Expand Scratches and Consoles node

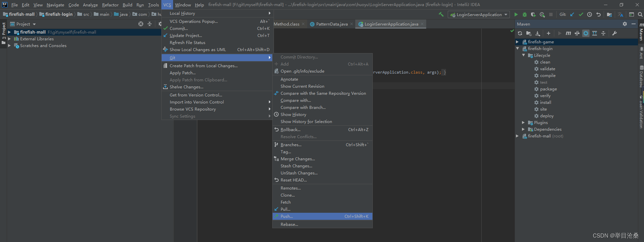point(9,46)
